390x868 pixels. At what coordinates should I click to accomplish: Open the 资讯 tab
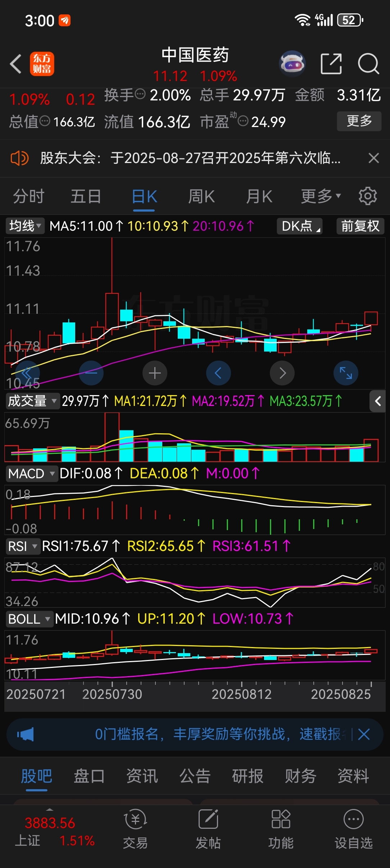[142, 776]
